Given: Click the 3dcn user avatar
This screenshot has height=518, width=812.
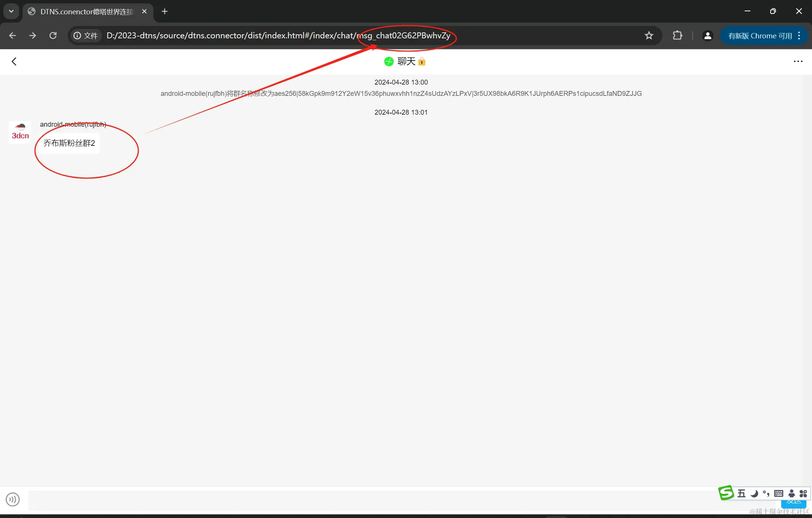Looking at the screenshot, I should (20, 133).
